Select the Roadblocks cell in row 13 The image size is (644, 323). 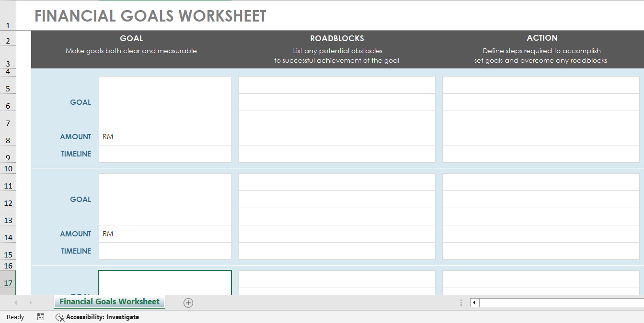pos(337,217)
